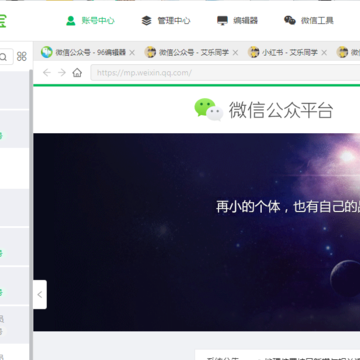Open the 编辑器 menu item
The height and width of the screenshot is (360, 360).
tap(237, 21)
